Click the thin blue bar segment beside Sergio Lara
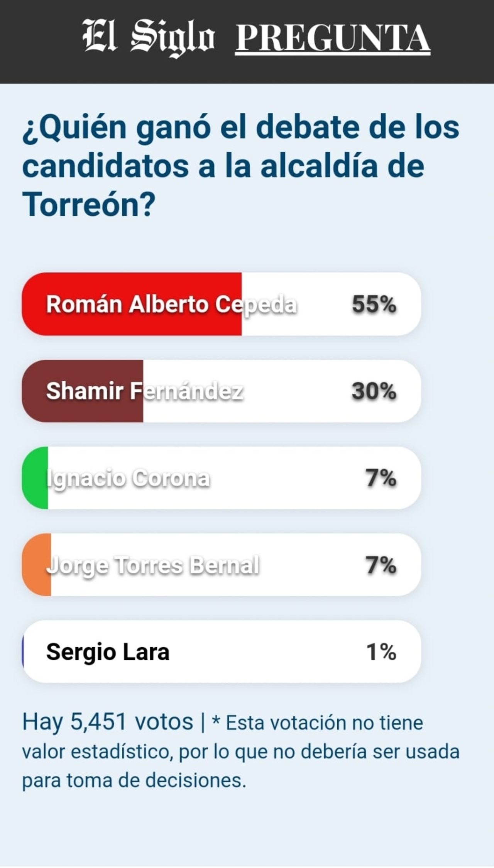Viewport: 494px width, 868px height. (x=23, y=652)
